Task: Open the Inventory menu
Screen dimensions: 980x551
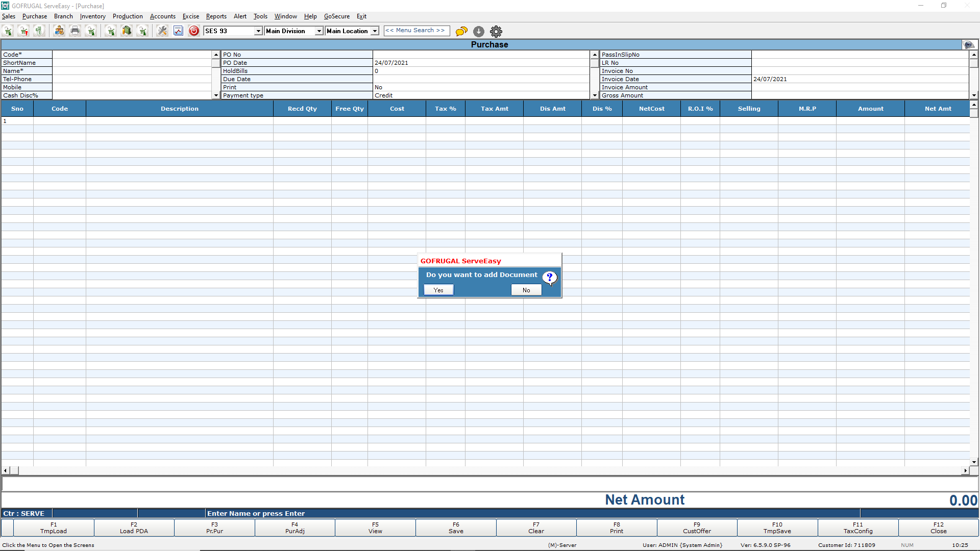Action: (x=92, y=16)
